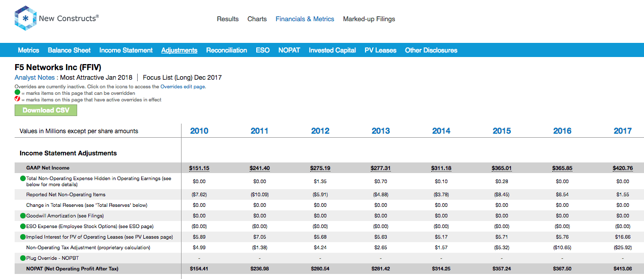The height and width of the screenshot is (279, 644).
Task: Click the 2015 year column header
Action: click(502, 131)
